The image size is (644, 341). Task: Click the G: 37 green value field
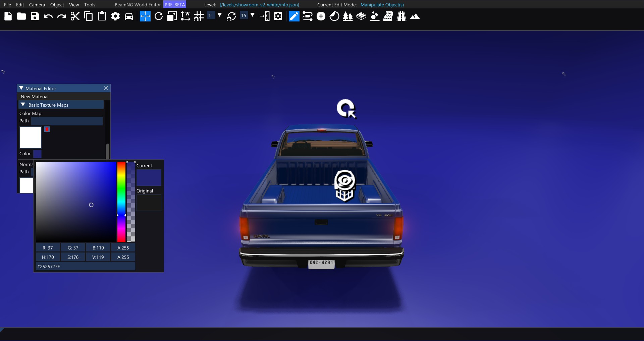click(73, 248)
